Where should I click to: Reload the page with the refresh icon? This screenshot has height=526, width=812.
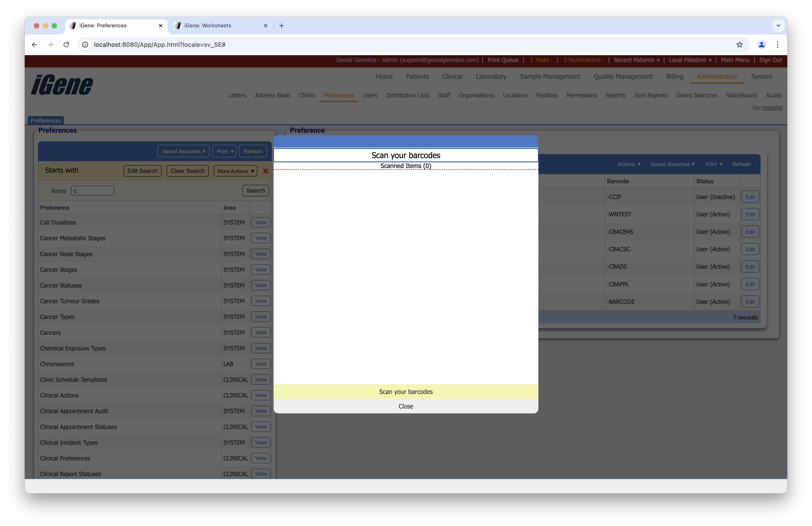tap(66, 45)
